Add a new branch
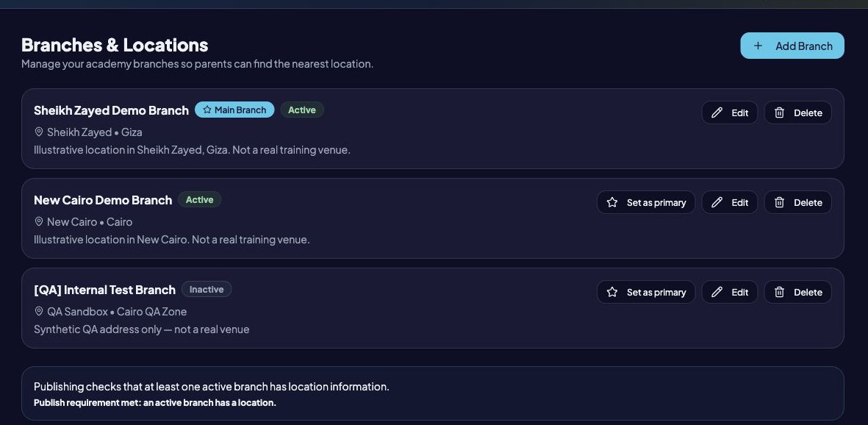The image size is (868, 425). click(792, 46)
